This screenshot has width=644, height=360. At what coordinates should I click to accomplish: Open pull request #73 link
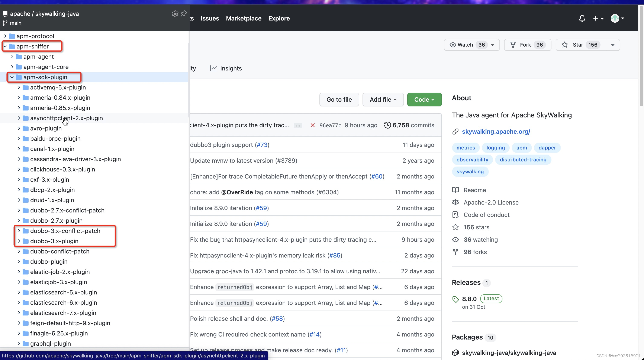(262, 145)
